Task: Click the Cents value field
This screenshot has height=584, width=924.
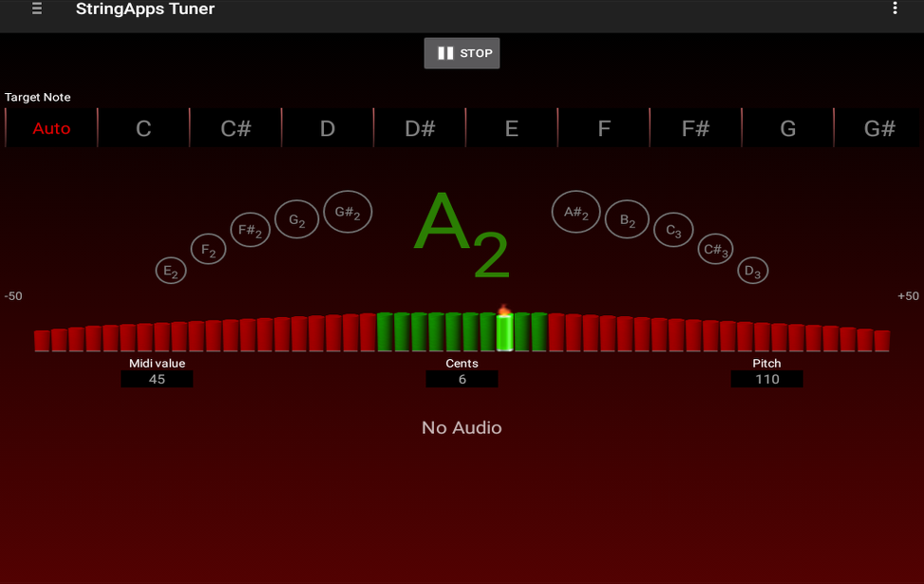Action: point(462,379)
